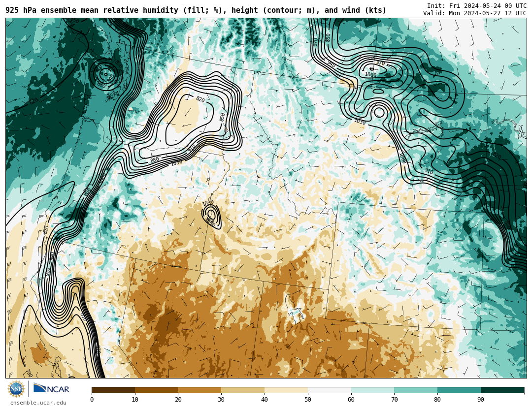Viewport: 532px width, 409px height.
Task: Select the Init: Fri 2024-05-24 00 UTC text
Action: click(x=477, y=6)
